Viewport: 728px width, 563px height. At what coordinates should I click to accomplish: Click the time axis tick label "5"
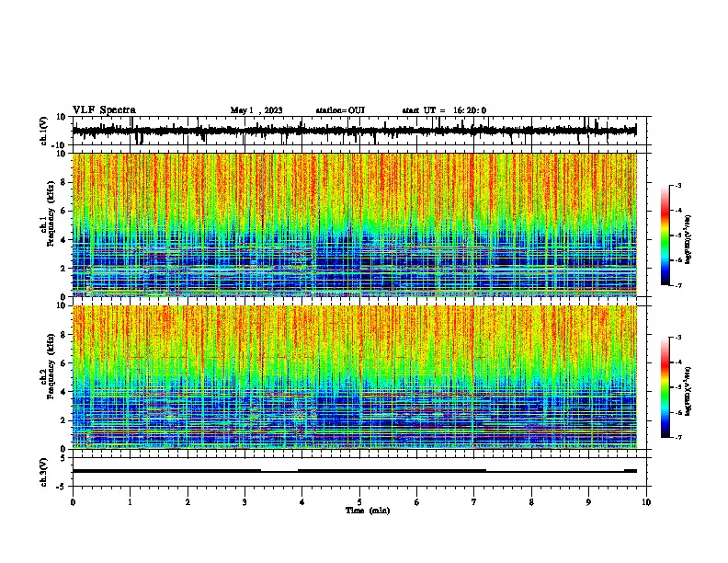coord(359,502)
